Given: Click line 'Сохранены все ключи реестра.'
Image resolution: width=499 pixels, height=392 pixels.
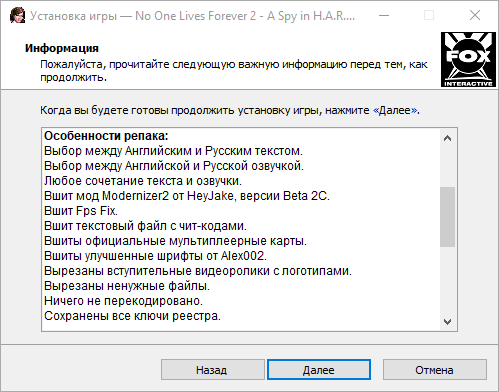Looking at the screenshot, I should tap(132, 316).
